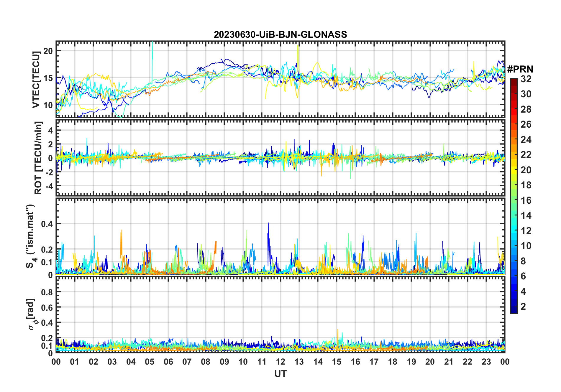Click the UT x-axis label
The height and width of the screenshot is (392, 561).
(280, 374)
